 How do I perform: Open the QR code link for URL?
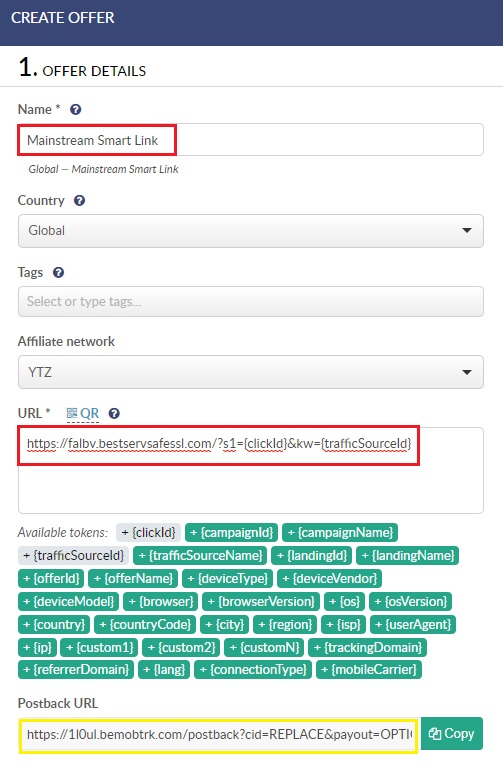pyautogui.click(x=83, y=414)
